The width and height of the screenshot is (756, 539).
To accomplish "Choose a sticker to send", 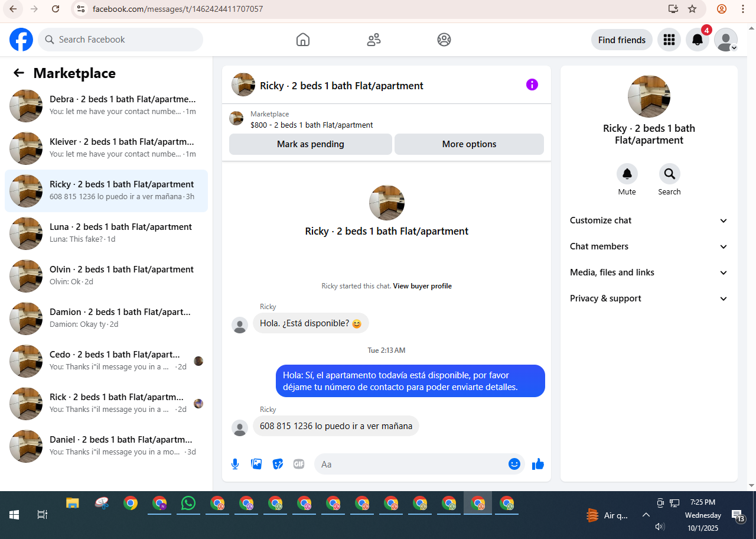I will [278, 464].
